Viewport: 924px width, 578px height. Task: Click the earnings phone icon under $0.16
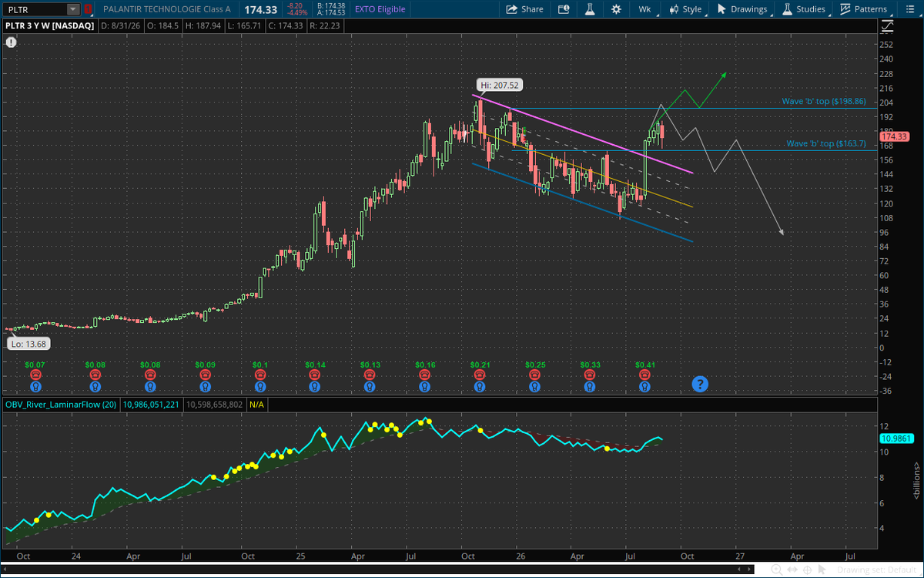point(424,374)
